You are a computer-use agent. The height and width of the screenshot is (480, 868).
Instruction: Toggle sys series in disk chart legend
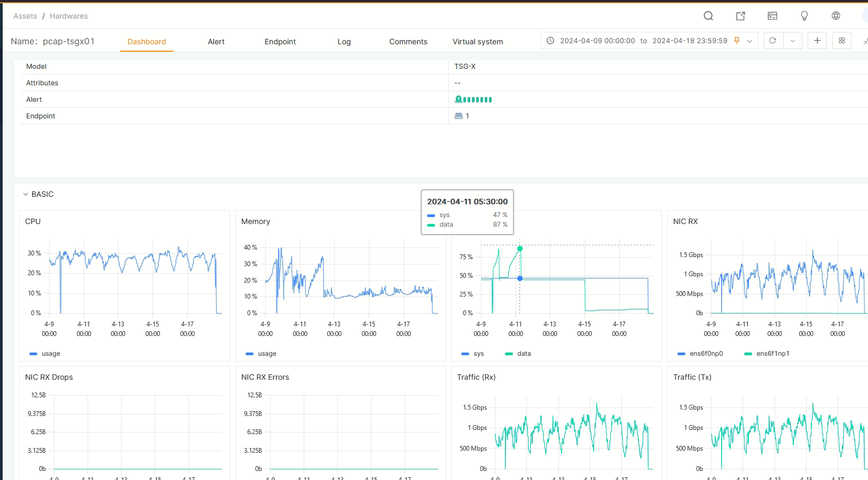[473, 354]
